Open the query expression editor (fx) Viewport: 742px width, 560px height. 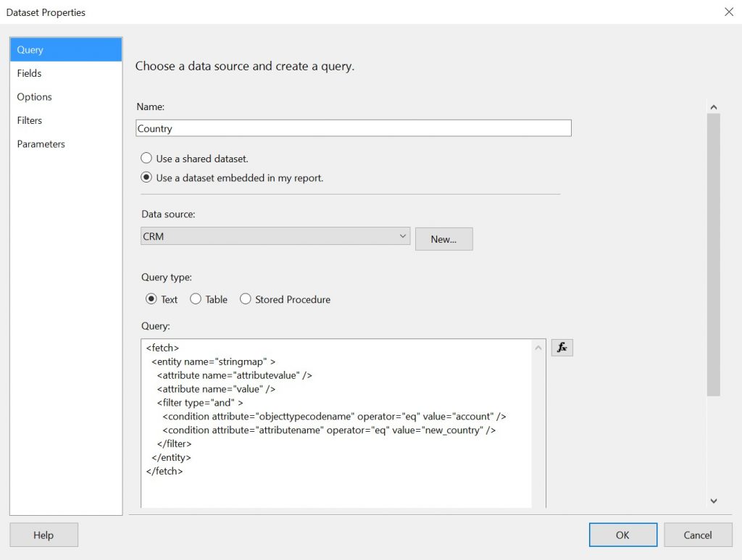point(562,348)
